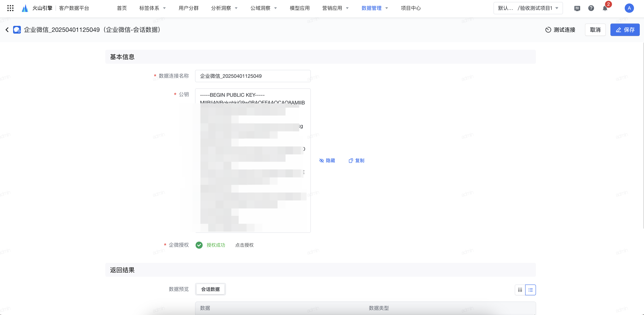
Task: Switch to list view icon
Action: click(531, 290)
